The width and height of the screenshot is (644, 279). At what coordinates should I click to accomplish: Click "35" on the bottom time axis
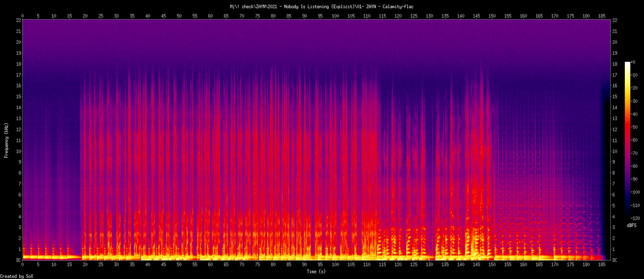click(x=132, y=265)
